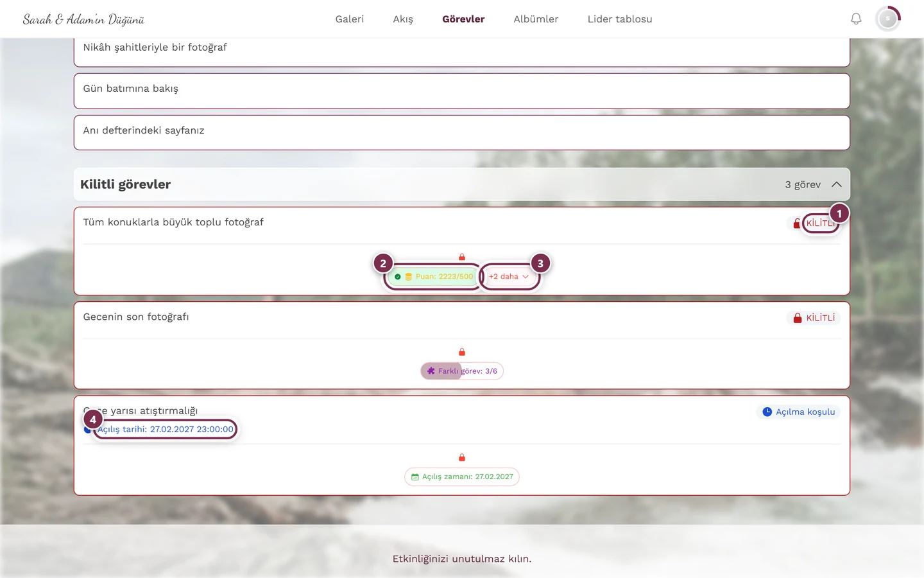This screenshot has height=578, width=924.
Task: Click the Açılma koşulu badge label
Action: pos(805,412)
